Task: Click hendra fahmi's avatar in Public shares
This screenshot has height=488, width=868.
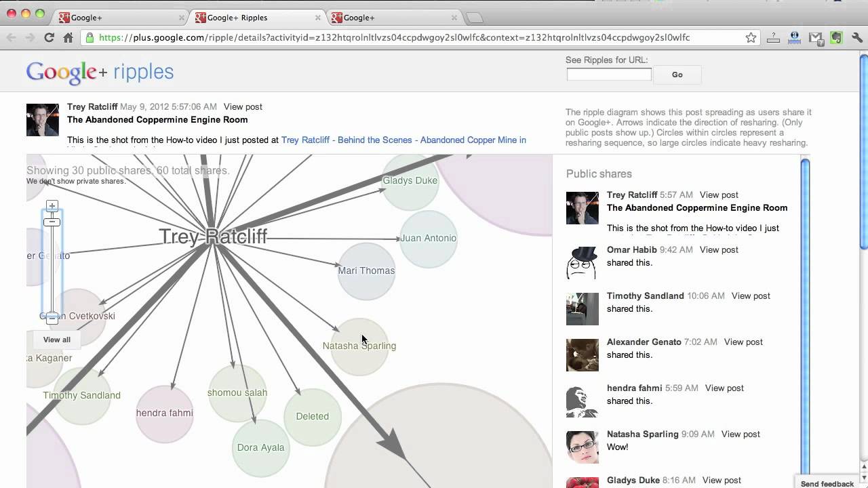Action: (x=583, y=401)
